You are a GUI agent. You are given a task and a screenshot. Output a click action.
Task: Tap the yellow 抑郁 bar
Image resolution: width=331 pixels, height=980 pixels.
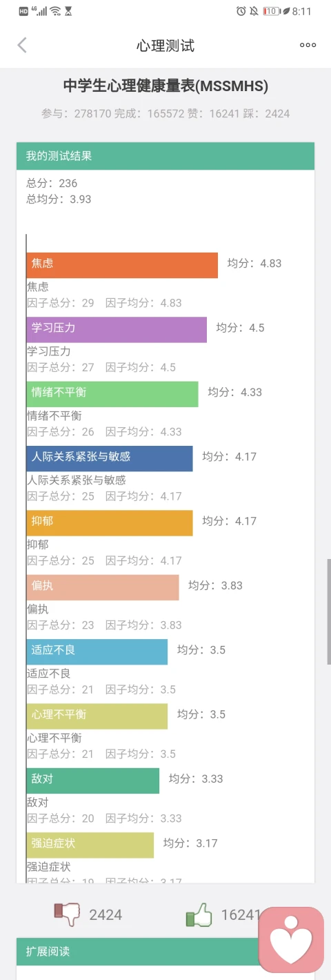tap(110, 523)
